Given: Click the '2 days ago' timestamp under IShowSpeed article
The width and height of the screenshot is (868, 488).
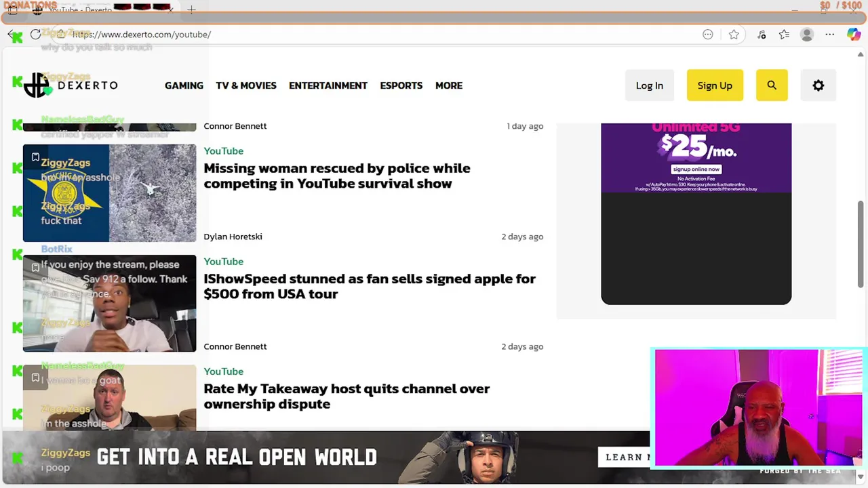Looking at the screenshot, I should coord(522,346).
